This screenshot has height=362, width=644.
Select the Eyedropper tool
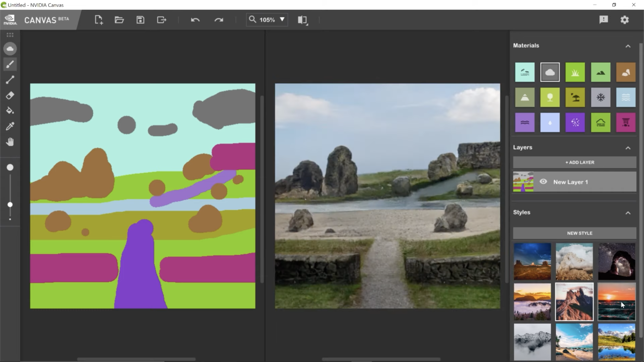[10, 125]
